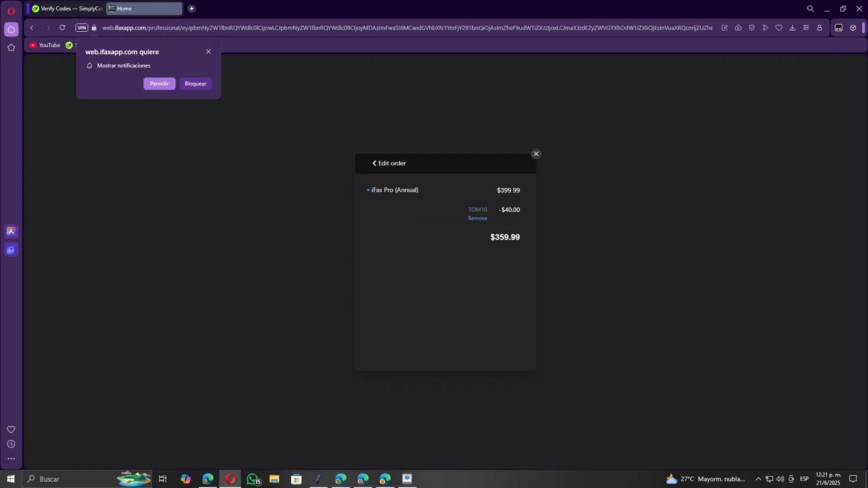Screen dimensions: 868x488
Task: Click Permitir to allow notifications
Action: (x=159, y=84)
